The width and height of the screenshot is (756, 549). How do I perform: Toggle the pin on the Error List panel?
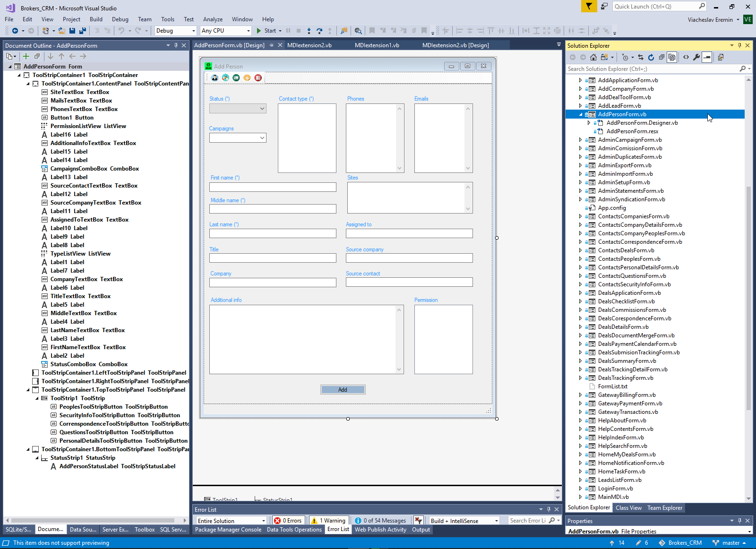(549, 509)
